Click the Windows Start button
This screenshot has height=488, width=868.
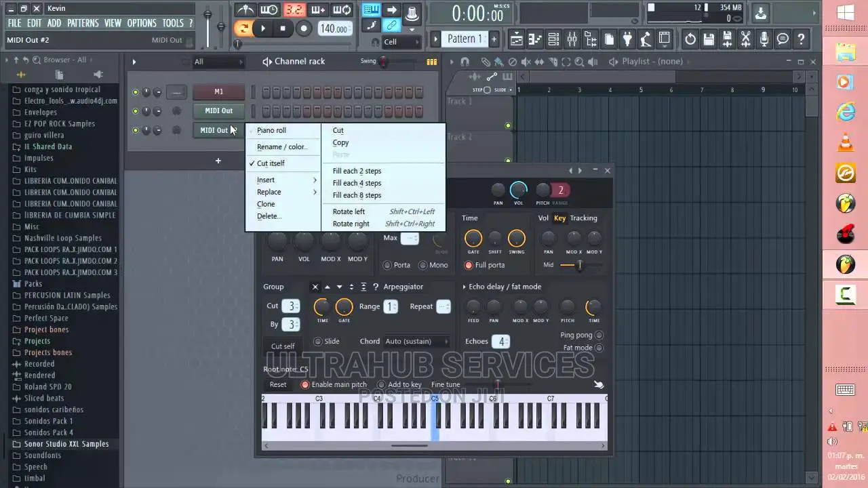click(845, 13)
